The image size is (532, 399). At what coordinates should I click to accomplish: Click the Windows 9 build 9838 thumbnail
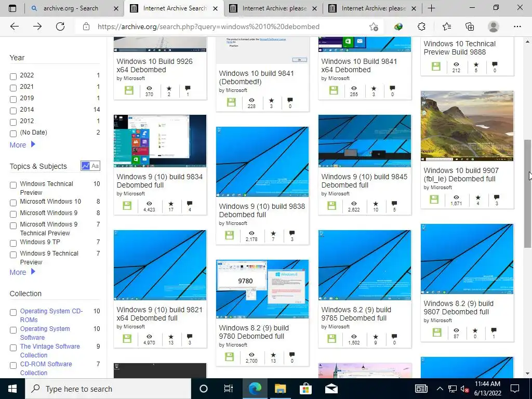point(262,162)
